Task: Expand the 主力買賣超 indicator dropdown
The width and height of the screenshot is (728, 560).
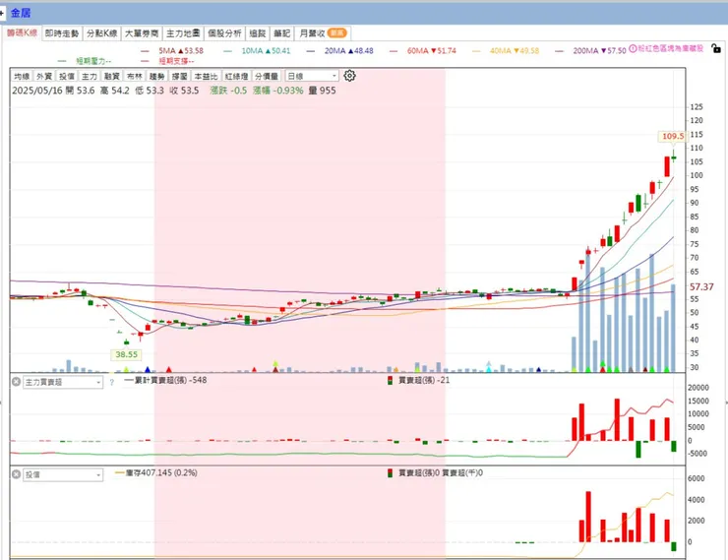Action: pyautogui.click(x=63, y=382)
